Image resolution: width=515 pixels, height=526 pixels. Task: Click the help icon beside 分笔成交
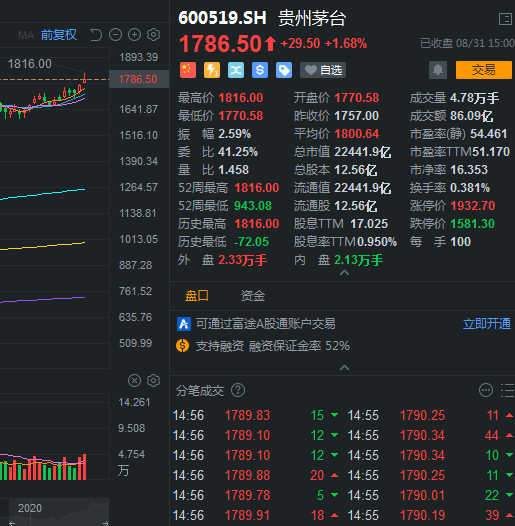coord(238,390)
